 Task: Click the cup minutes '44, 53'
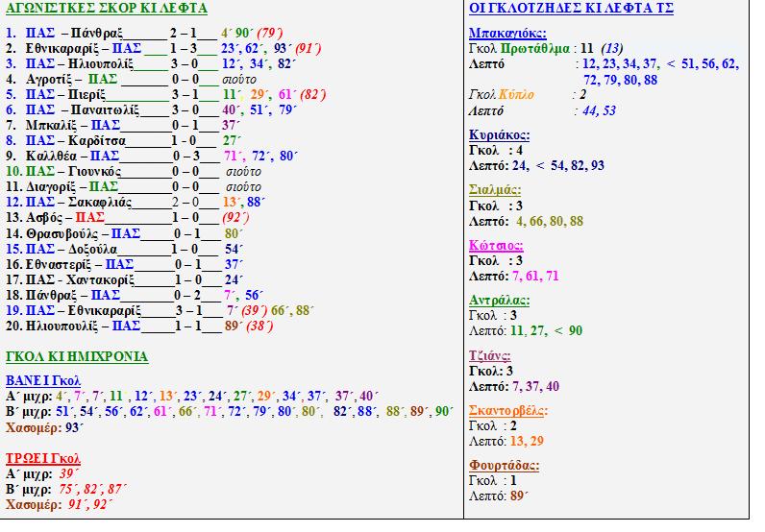(599, 110)
